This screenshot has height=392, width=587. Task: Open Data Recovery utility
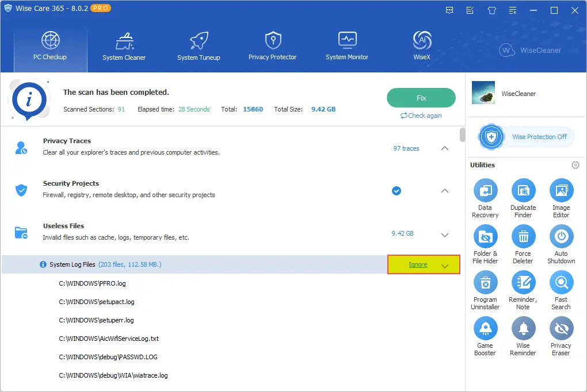[x=485, y=199]
